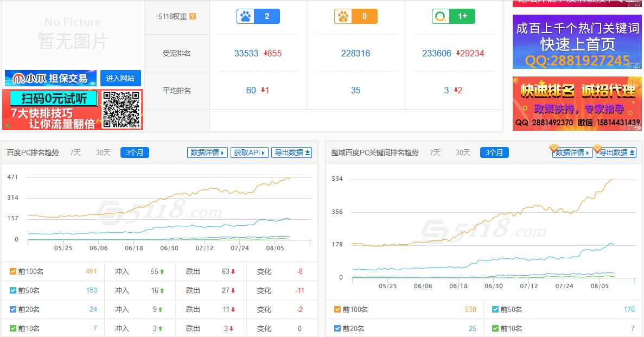Click the rank change figure 855

[275, 53]
